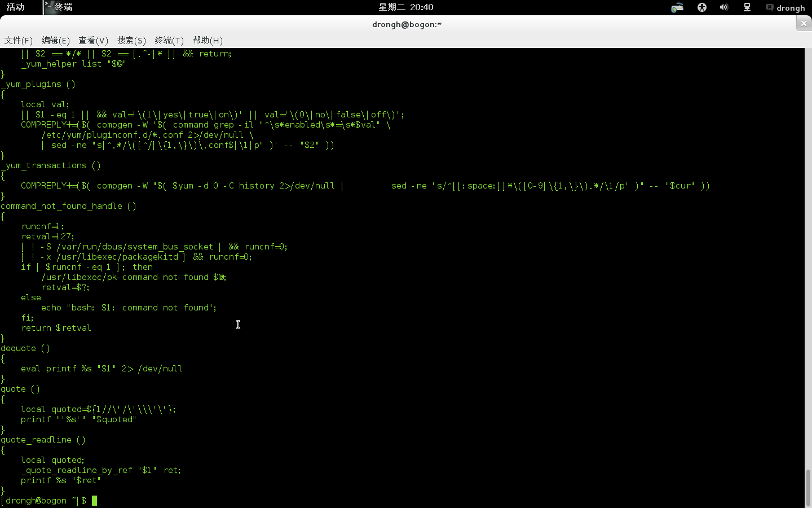Open the volume speaker icon
Image resolution: width=812 pixels, height=508 pixels.
tap(724, 7)
